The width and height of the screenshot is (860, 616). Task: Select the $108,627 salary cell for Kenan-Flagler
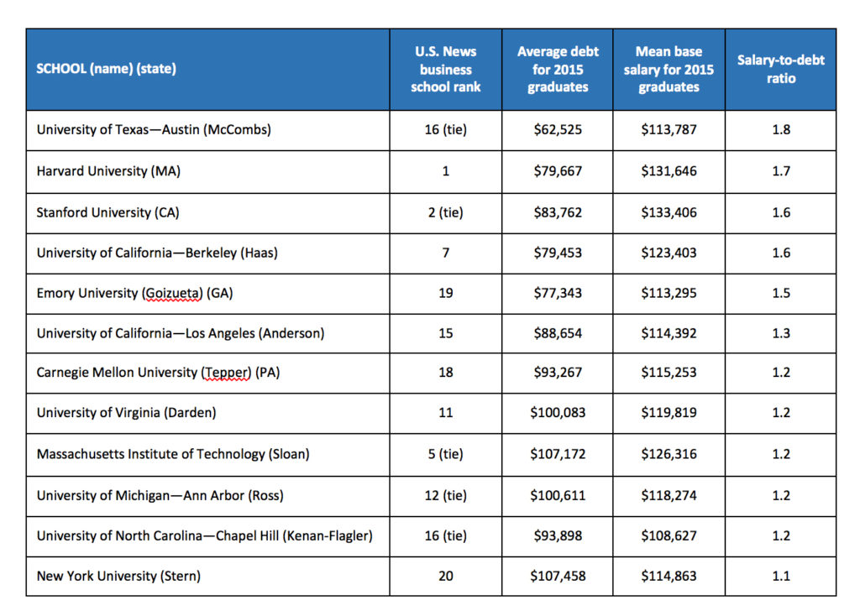669,536
